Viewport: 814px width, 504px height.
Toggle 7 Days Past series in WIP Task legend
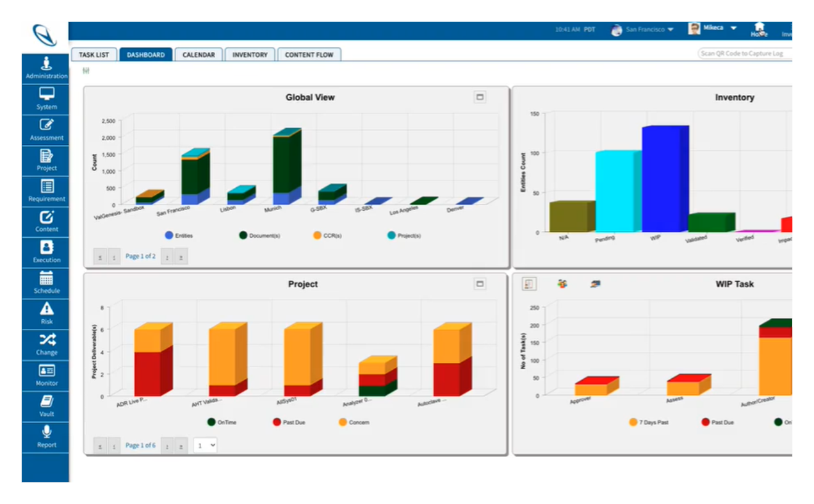(633, 423)
